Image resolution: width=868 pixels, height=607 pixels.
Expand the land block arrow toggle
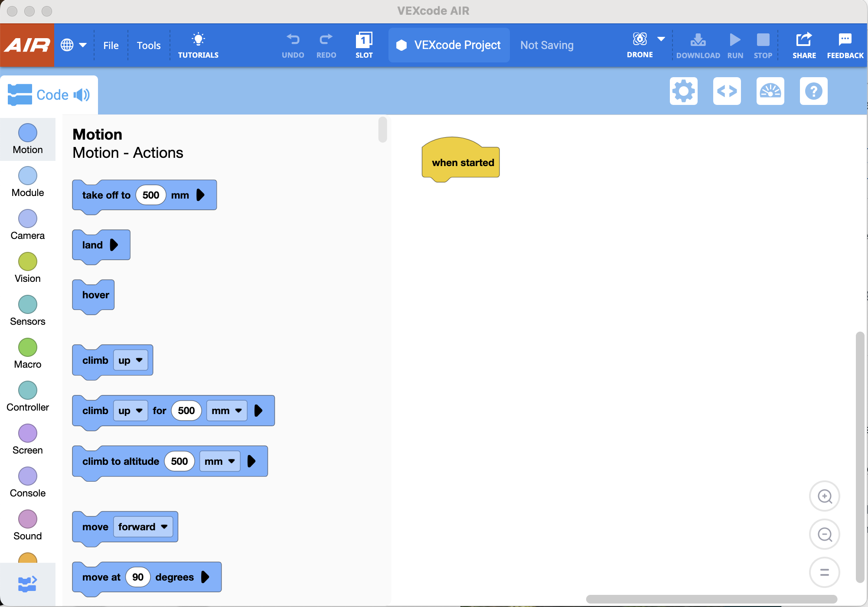[x=114, y=245]
